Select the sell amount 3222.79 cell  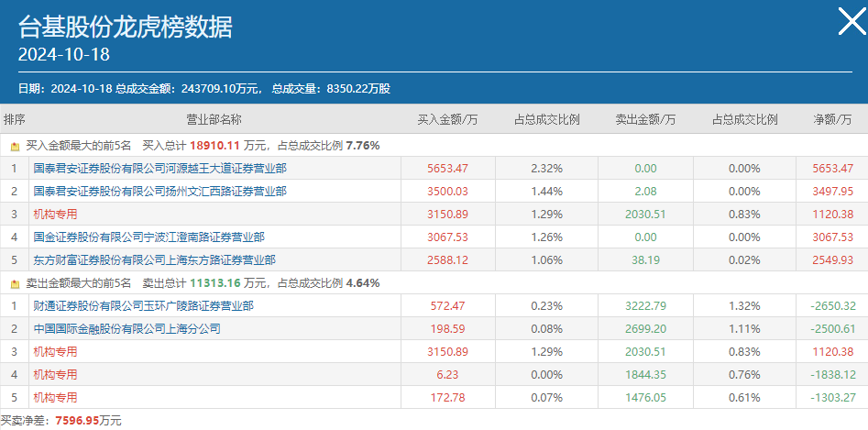pos(645,305)
